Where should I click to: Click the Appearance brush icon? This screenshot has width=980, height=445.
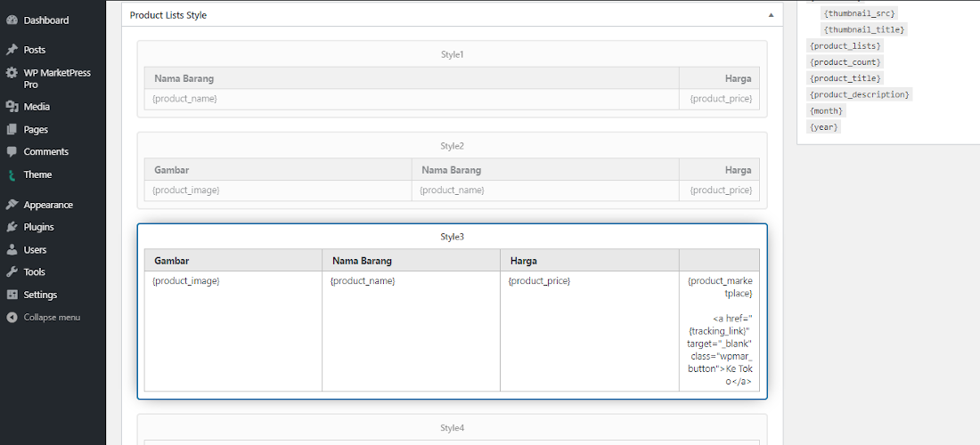(12, 205)
